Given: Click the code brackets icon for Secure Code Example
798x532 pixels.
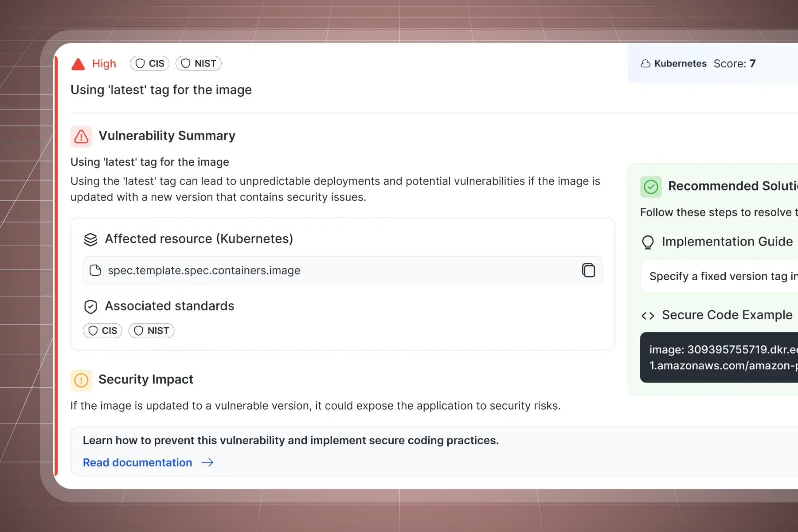Looking at the screenshot, I should click(648, 315).
